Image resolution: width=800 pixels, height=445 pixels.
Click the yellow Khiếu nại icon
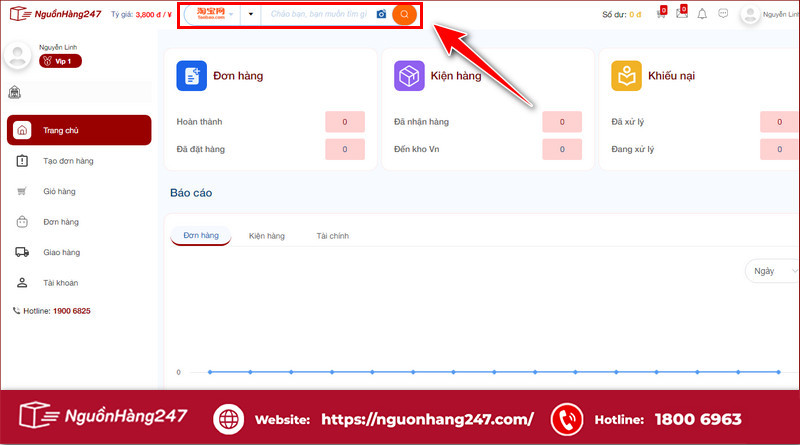click(626, 76)
